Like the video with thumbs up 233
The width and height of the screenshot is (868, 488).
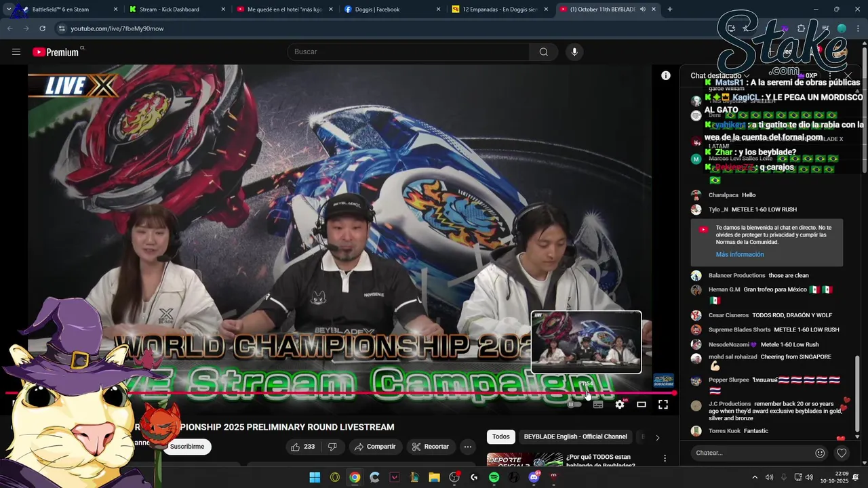pos(302,447)
